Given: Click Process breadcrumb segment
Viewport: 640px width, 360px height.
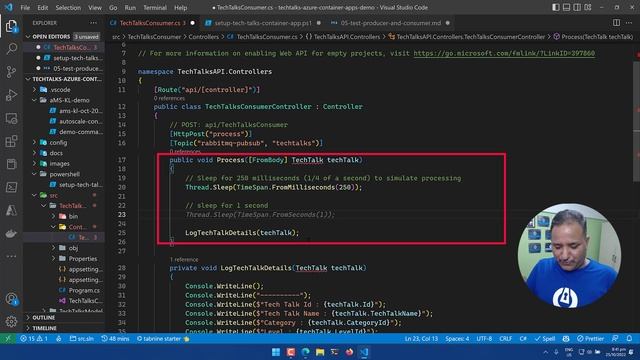Looking at the screenshot, I should (x=593, y=37).
